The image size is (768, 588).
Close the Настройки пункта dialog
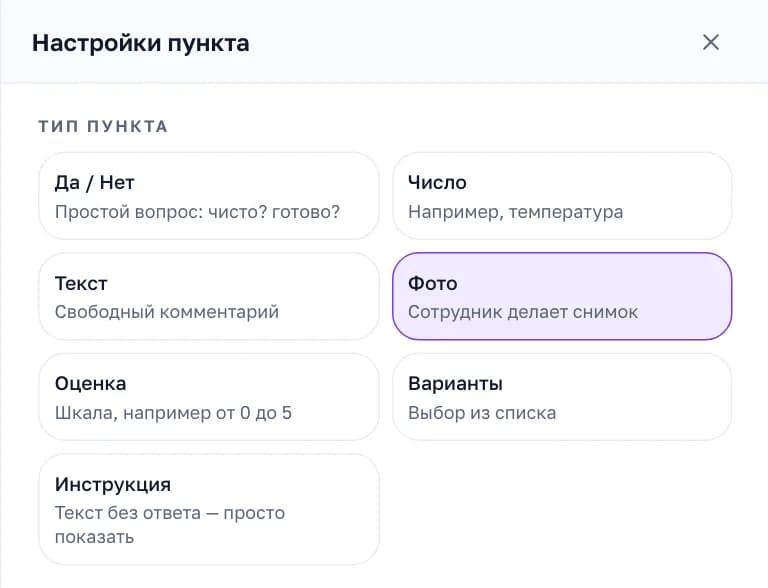point(711,42)
